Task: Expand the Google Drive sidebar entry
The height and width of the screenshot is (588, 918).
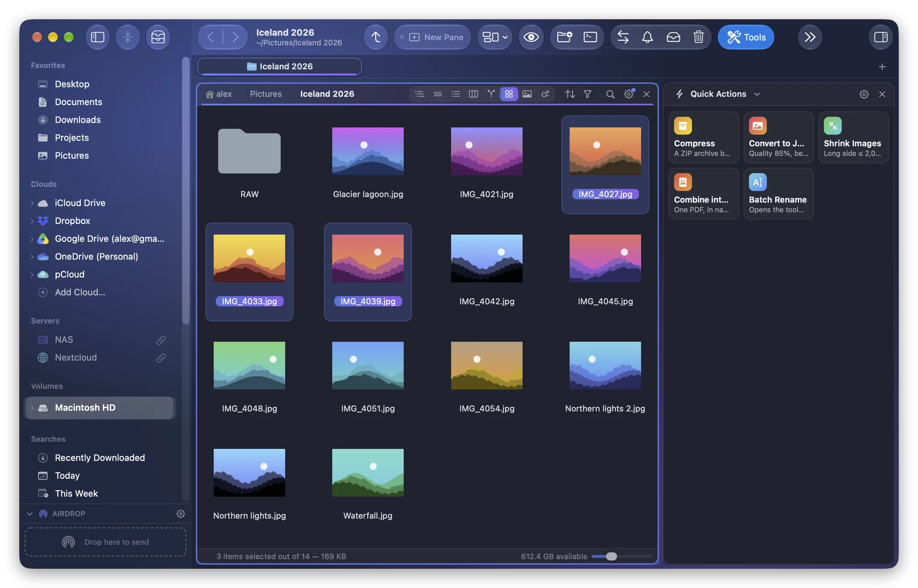Action: point(32,239)
